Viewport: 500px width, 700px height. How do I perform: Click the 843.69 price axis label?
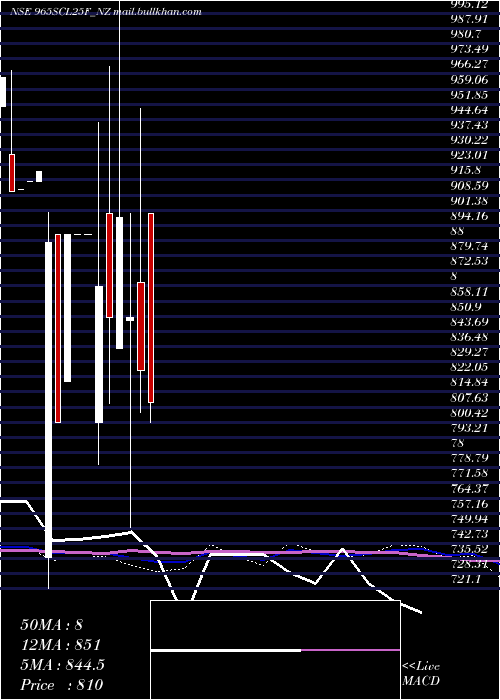[469, 321]
